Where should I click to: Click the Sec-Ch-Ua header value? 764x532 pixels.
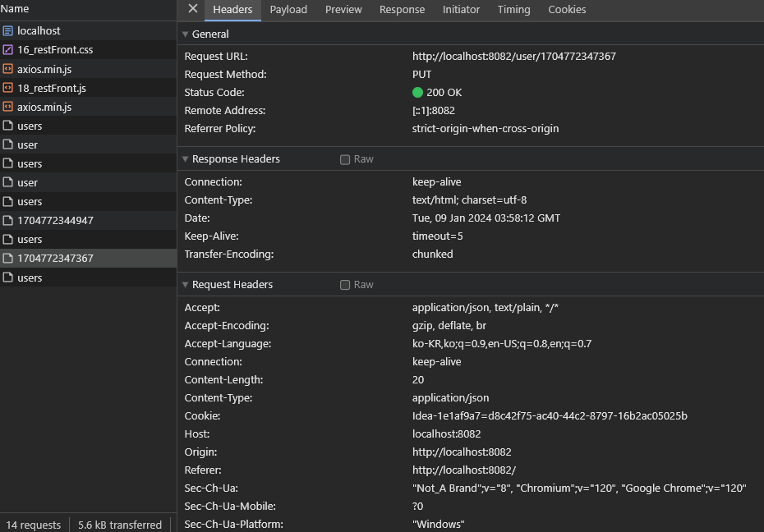click(x=579, y=488)
